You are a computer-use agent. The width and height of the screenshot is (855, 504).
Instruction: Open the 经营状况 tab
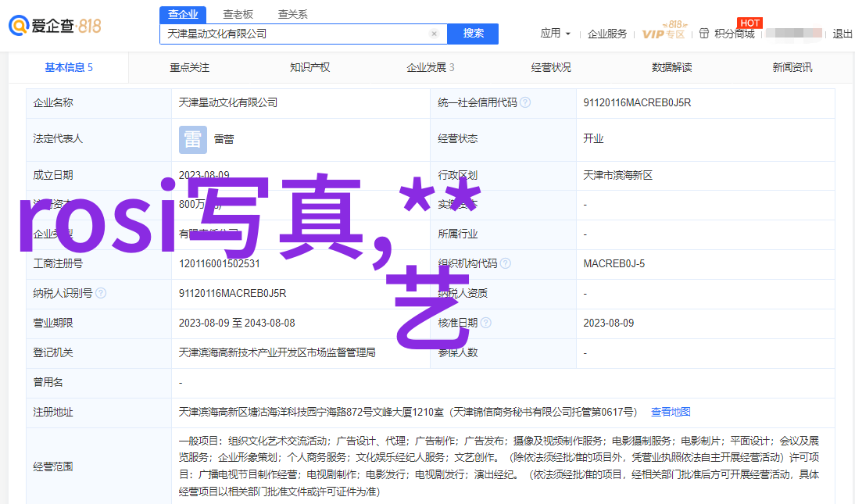coord(551,67)
